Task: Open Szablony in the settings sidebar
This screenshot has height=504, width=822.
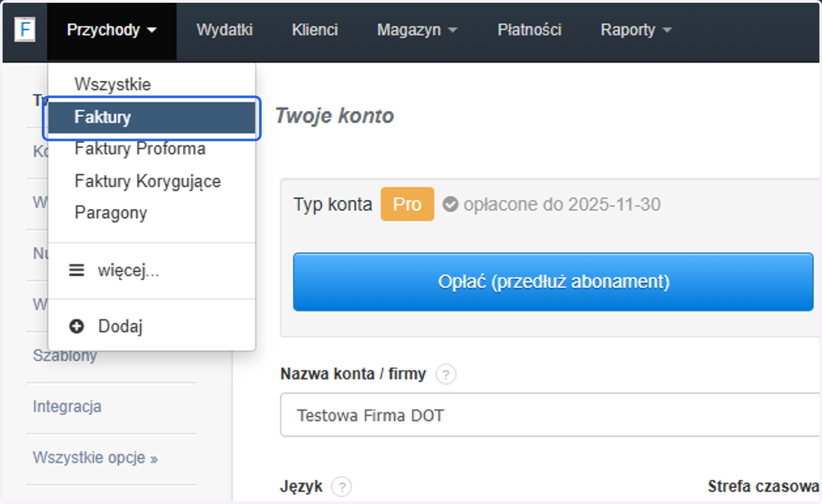Action: [x=65, y=355]
